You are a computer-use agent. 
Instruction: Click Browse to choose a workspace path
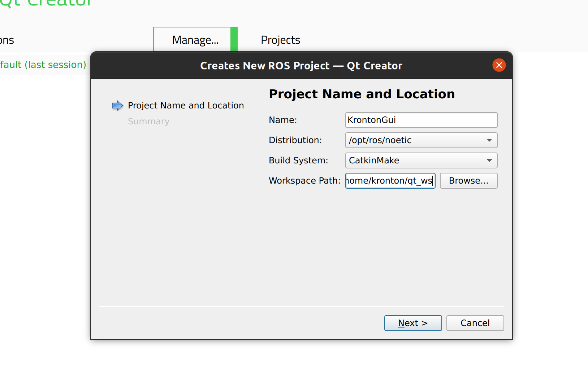click(468, 181)
